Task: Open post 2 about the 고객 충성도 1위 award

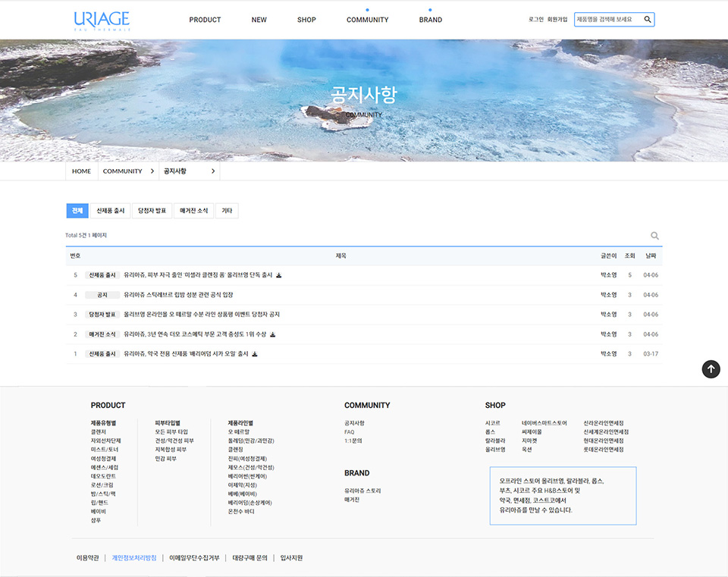Action: (x=195, y=334)
